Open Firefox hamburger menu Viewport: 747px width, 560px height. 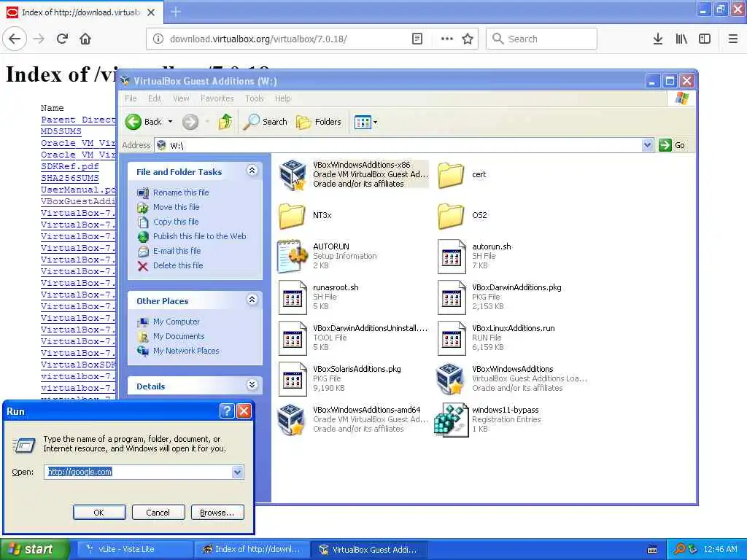(x=733, y=39)
